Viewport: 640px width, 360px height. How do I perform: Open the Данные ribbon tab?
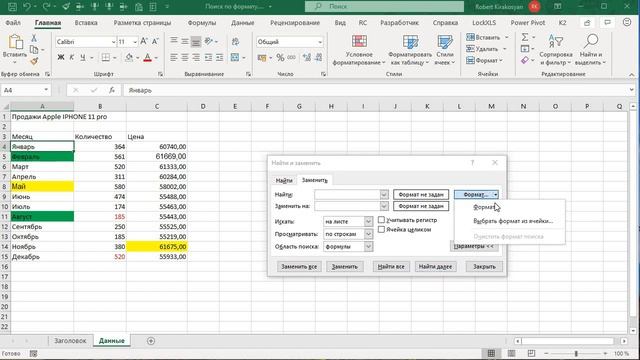click(242, 23)
